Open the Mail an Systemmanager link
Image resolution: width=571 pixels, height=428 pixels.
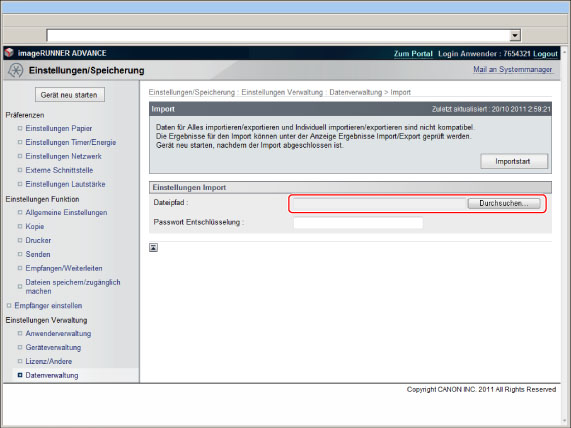512,69
